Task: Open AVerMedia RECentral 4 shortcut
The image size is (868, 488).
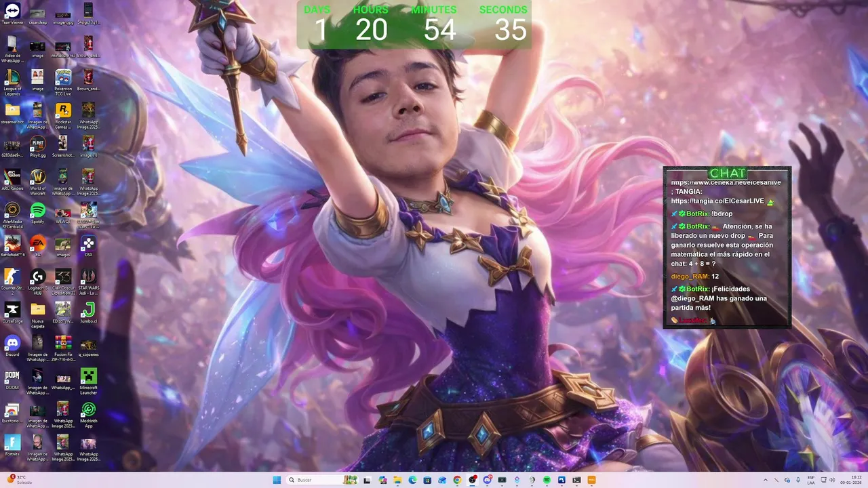Action: (x=12, y=215)
